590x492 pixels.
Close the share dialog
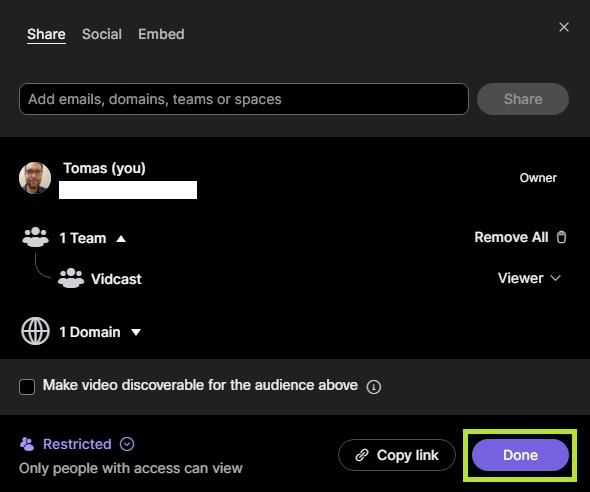tap(564, 27)
